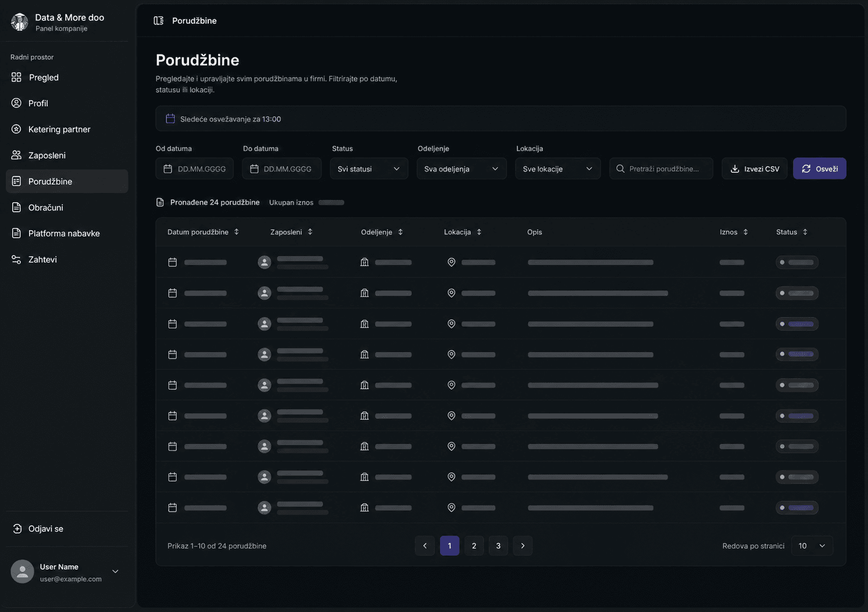868x612 pixels.
Task: Click the Osveži button
Action: tap(820, 169)
